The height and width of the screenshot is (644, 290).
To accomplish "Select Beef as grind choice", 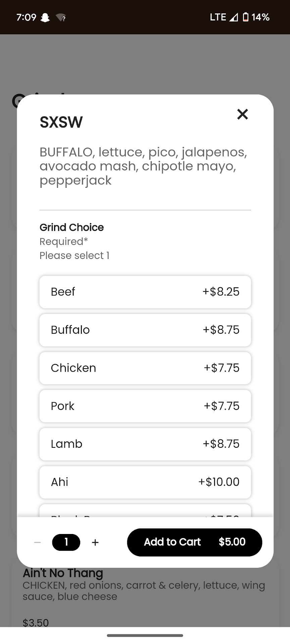I will (145, 292).
